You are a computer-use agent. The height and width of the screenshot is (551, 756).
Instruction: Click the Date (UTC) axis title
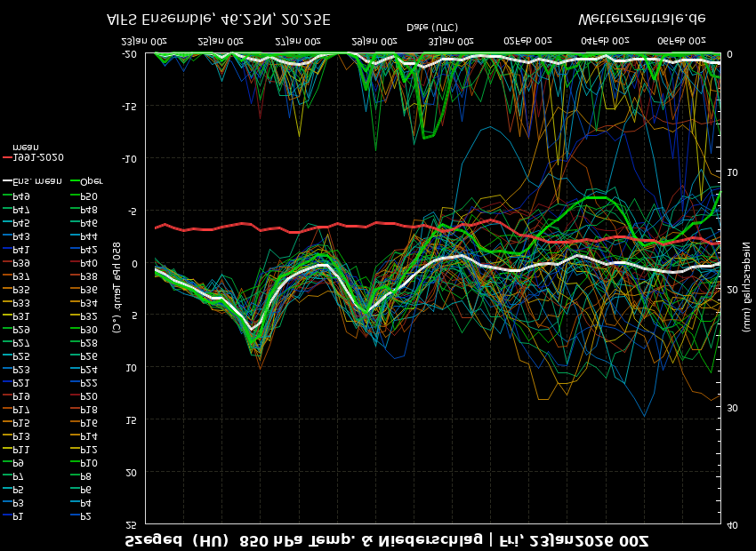(x=433, y=28)
